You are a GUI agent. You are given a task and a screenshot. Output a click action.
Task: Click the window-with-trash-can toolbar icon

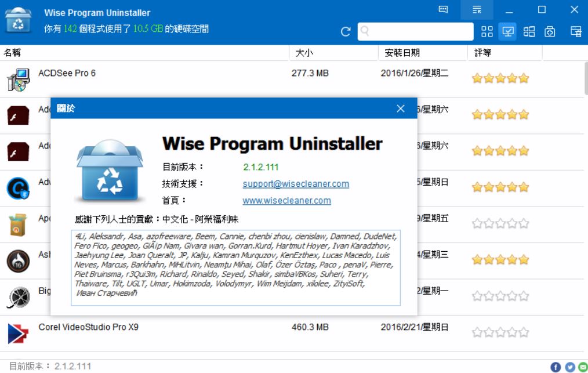tap(576, 31)
